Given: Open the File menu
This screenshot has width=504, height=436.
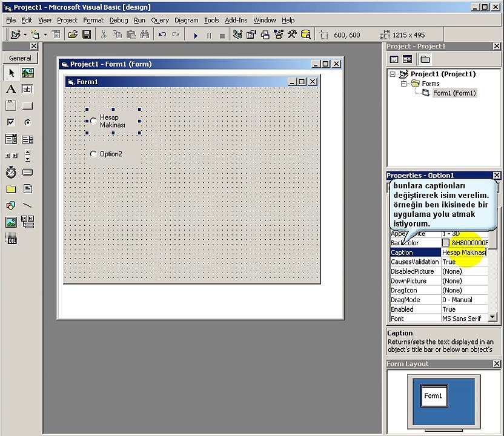Looking at the screenshot, I should pos(11,20).
